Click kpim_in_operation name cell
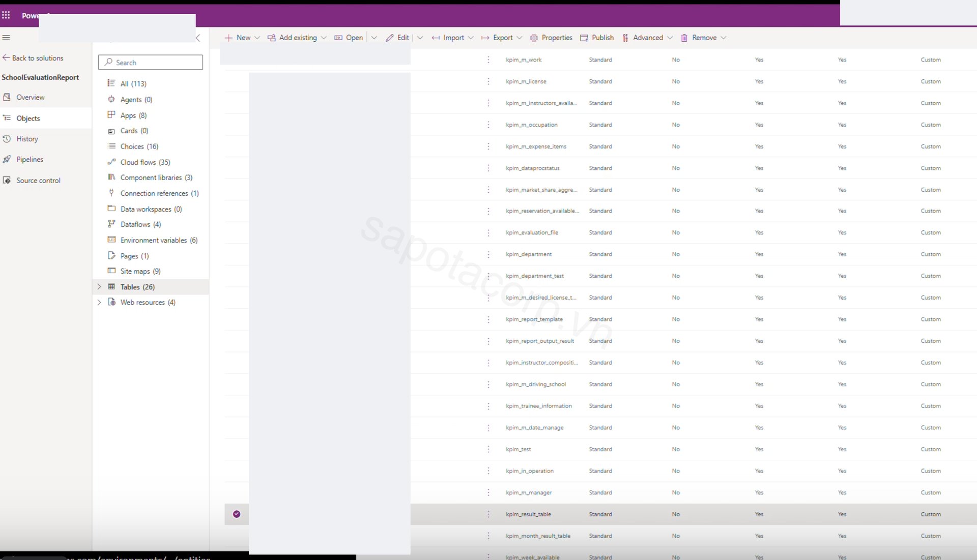 [530, 471]
